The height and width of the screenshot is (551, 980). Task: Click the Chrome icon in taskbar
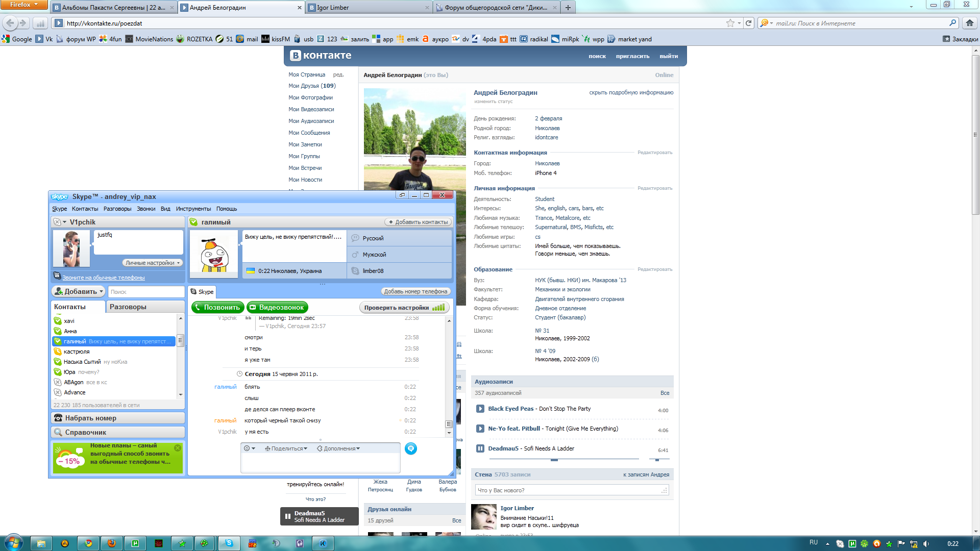coord(88,543)
